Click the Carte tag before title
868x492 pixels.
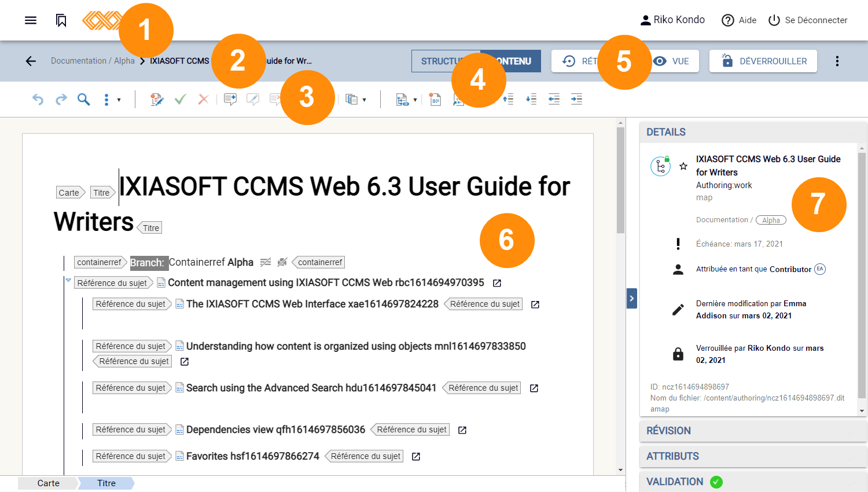click(x=71, y=193)
